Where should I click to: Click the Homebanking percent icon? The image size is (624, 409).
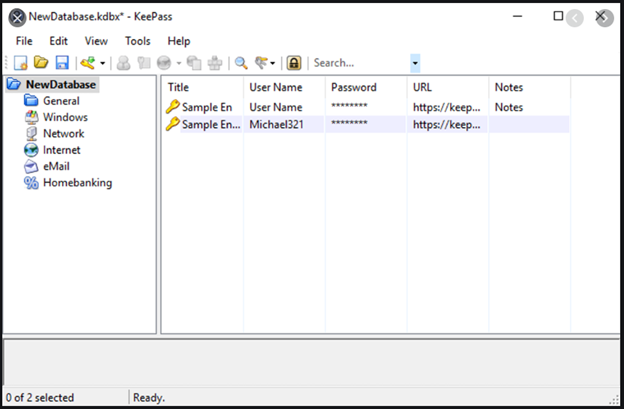(x=31, y=183)
